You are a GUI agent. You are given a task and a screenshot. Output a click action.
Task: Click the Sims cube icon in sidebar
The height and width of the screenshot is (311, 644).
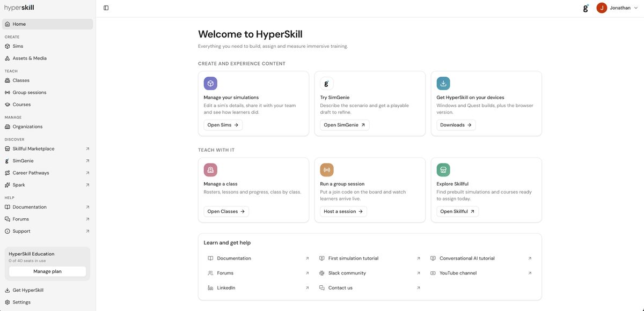pos(8,46)
